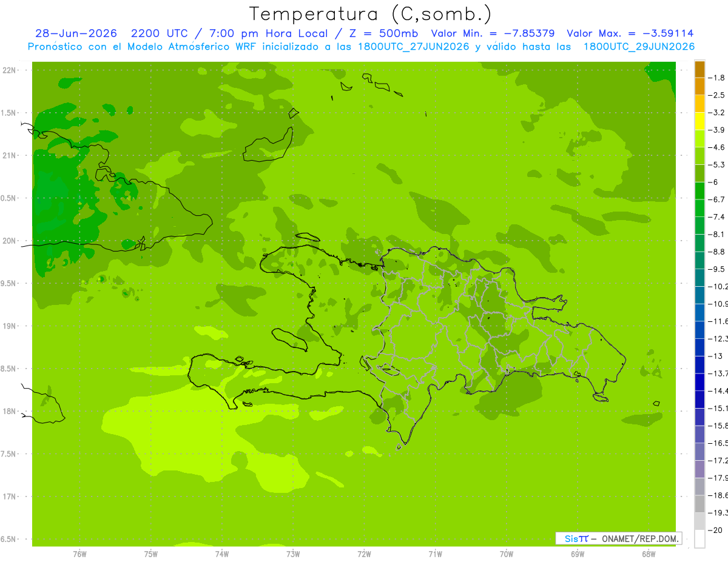The image size is (728, 562).
Task: Click the '71W' longitude label
Action: tap(435, 554)
